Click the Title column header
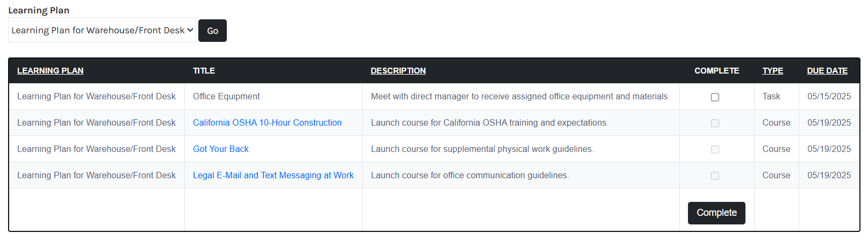 [204, 71]
